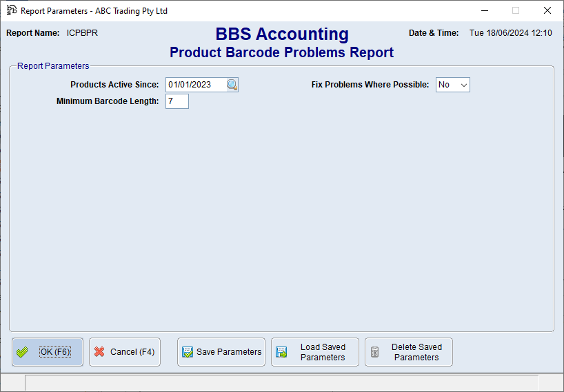Click the Product Barcode Problems Report heading

pyautogui.click(x=281, y=52)
